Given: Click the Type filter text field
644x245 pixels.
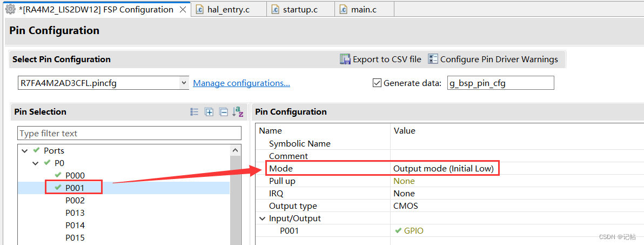Looking at the screenshot, I should [x=130, y=134].
